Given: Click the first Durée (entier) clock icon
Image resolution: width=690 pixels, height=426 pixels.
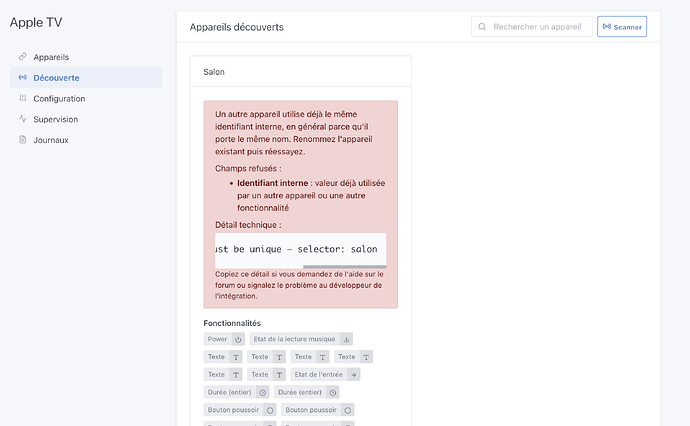Looking at the screenshot, I should coord(263,392).
